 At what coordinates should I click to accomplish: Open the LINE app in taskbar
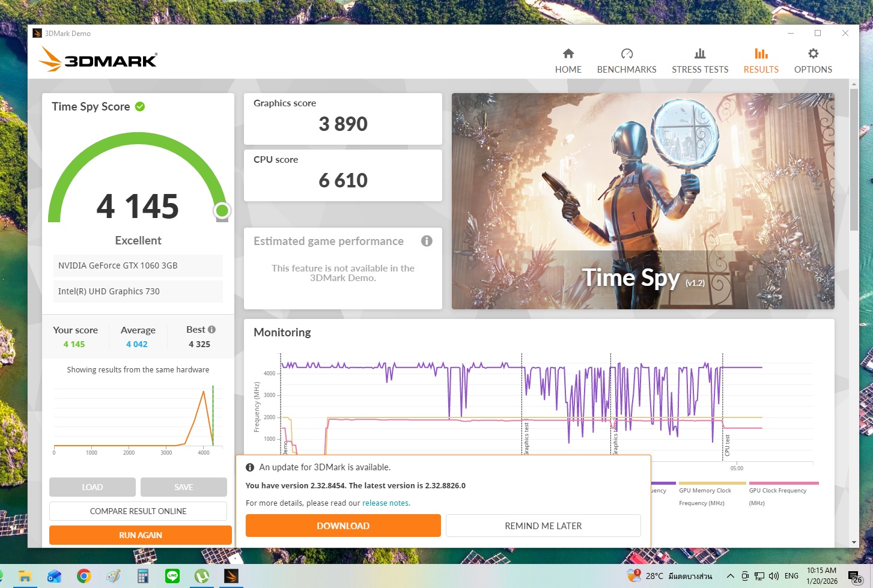point(172,577)
